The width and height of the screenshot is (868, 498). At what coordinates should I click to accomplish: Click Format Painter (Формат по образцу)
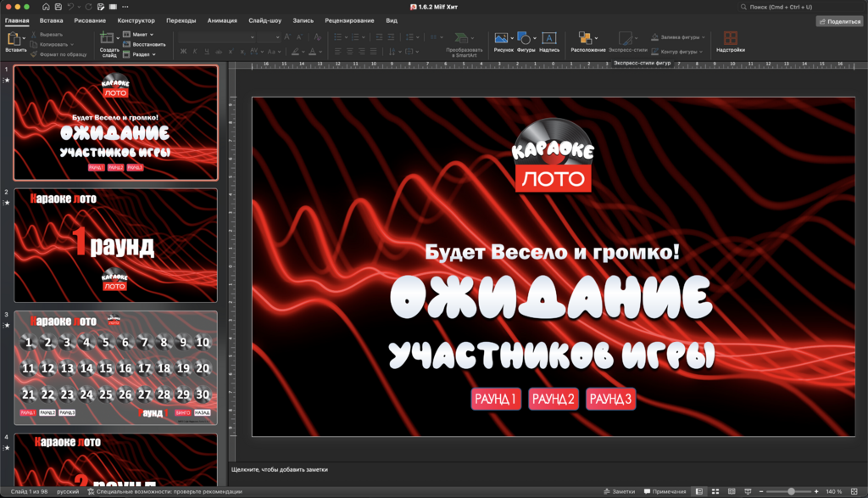58,54
